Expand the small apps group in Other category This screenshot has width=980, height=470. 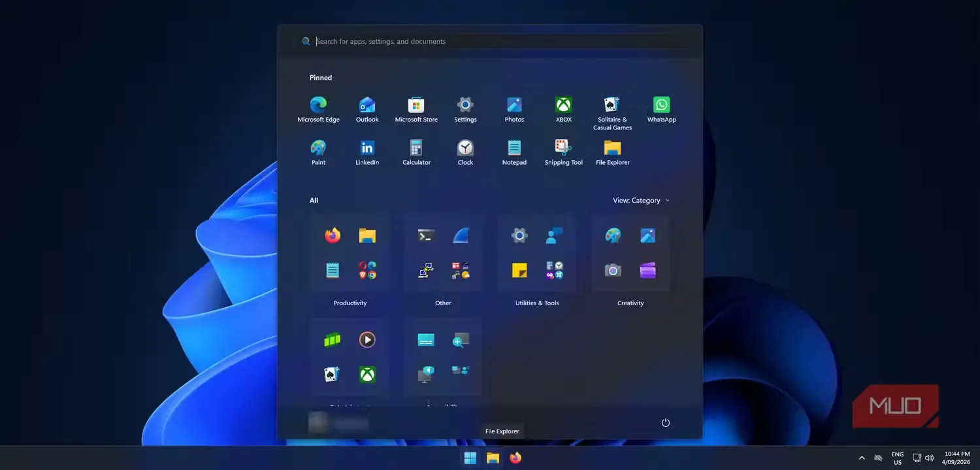tap(461, 270)
